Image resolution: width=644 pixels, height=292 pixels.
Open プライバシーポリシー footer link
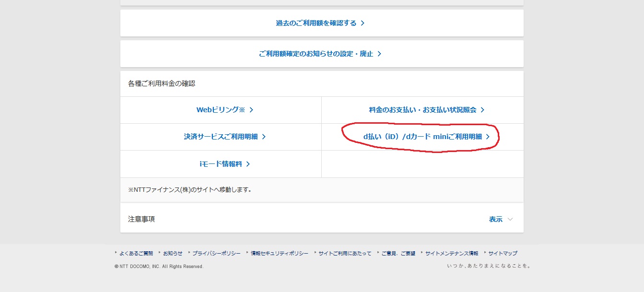click(216, 253)
